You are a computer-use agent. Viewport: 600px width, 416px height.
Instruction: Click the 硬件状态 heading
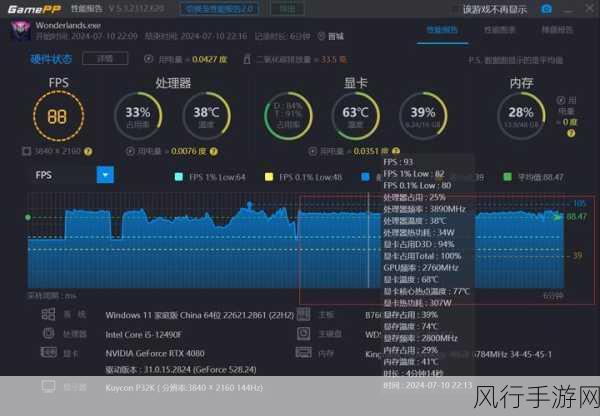(51, 59)
